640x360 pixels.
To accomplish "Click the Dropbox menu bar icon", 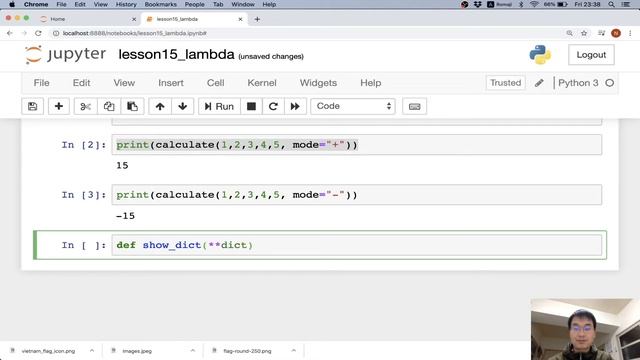I will [x=478, y=4].
